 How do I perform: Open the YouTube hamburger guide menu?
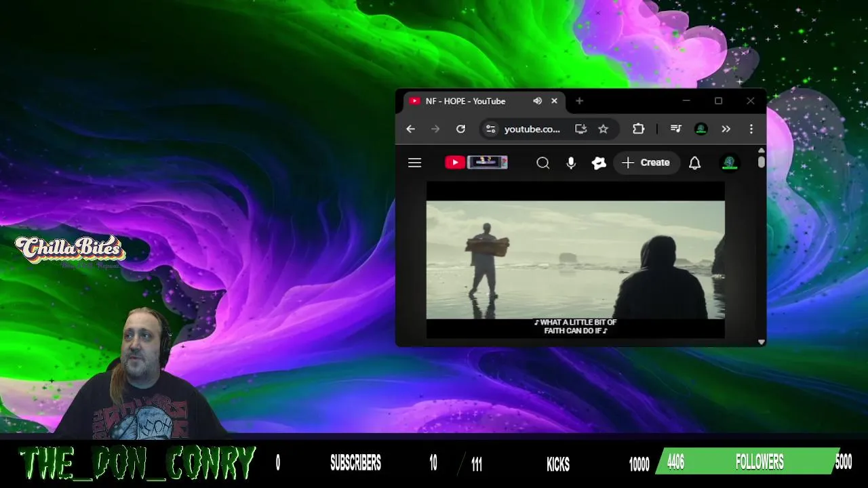pos(414,163)
